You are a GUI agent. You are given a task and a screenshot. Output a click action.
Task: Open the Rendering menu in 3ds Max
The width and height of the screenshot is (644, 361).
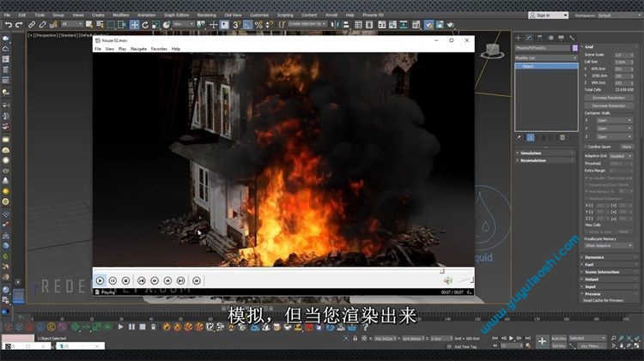[206, 15]
